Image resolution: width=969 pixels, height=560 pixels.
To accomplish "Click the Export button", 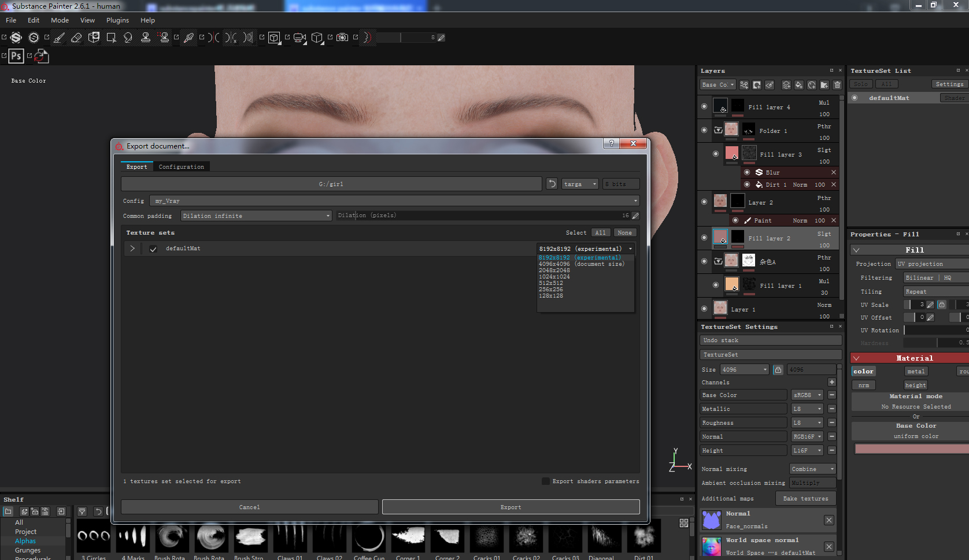I will 511,507.
